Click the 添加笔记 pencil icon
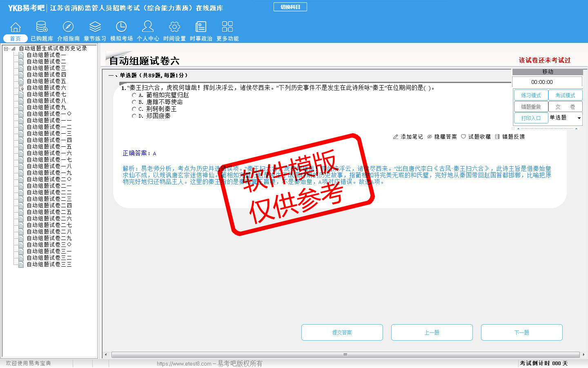 click(395, 137)
